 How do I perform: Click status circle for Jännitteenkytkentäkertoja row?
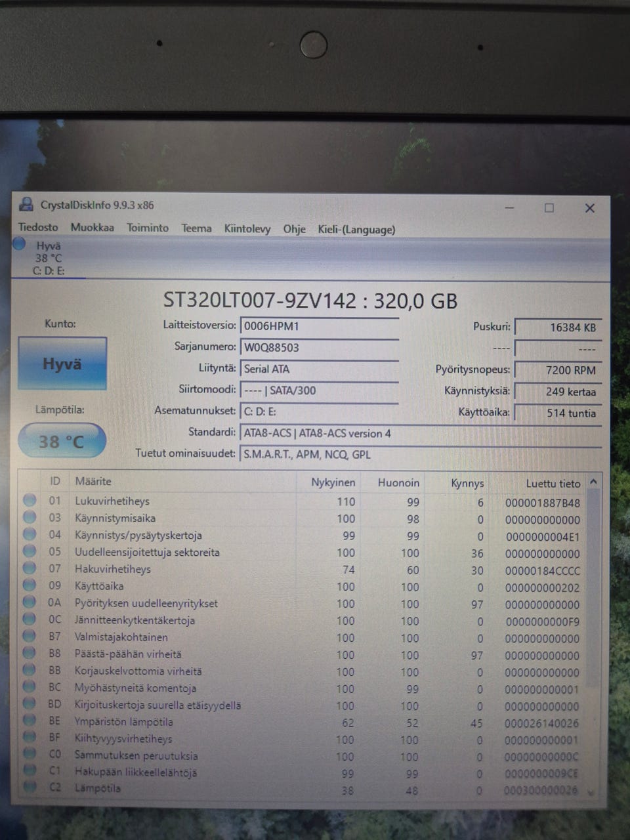coord(30,619)
